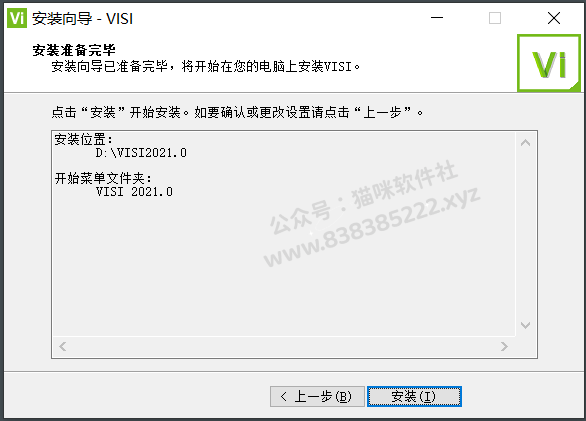Click the scroll up arrow in summary box
Viewport: 586px width, 421px height.
pos(525,142)
